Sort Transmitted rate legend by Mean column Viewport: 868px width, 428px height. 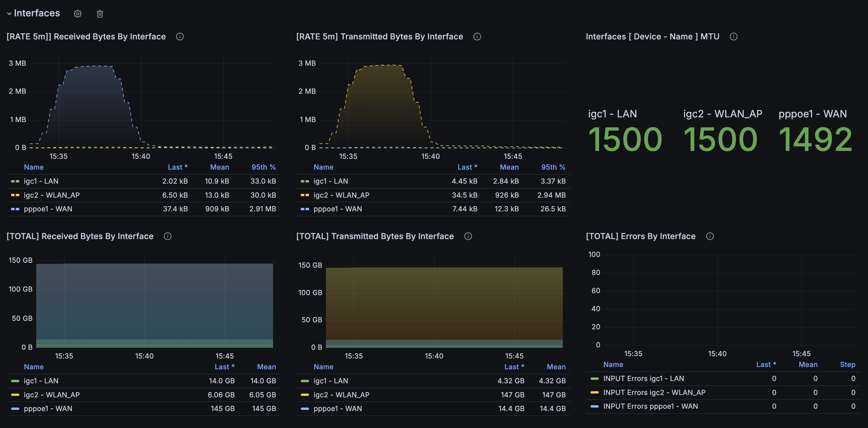click(509, 167)
